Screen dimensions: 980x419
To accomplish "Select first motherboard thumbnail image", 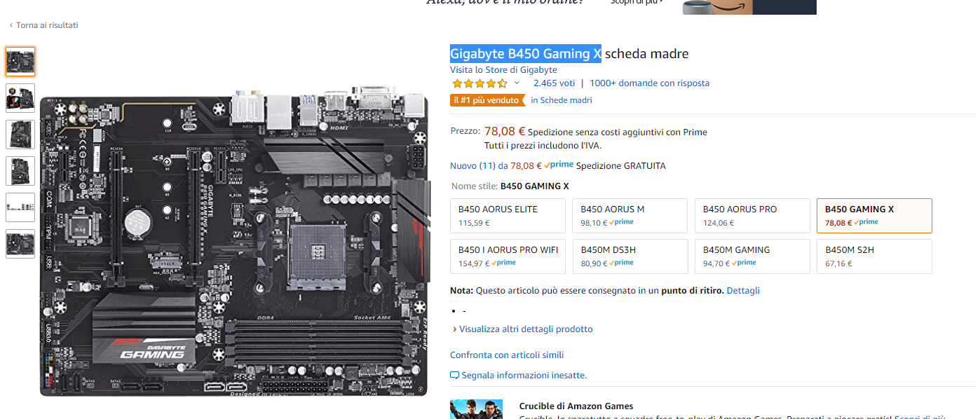I will [x=20, y=62].
